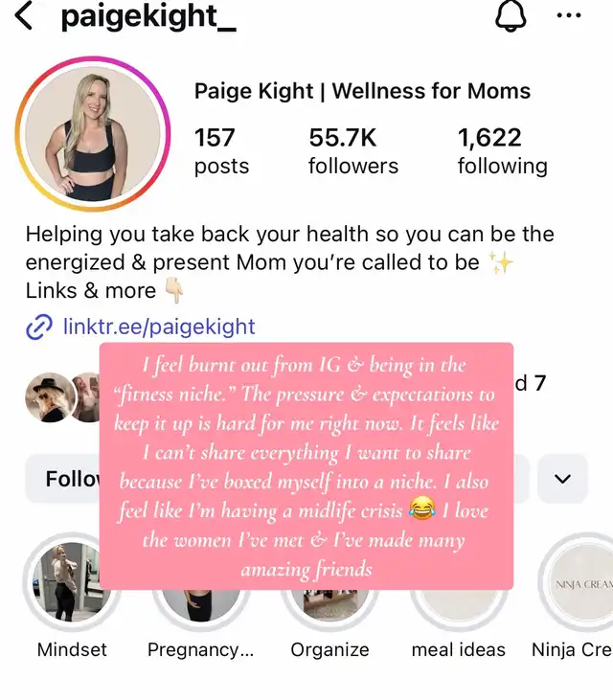The image size is (613, 700).
Task: View the 55.7K followers list
Action: click(353, 151)
